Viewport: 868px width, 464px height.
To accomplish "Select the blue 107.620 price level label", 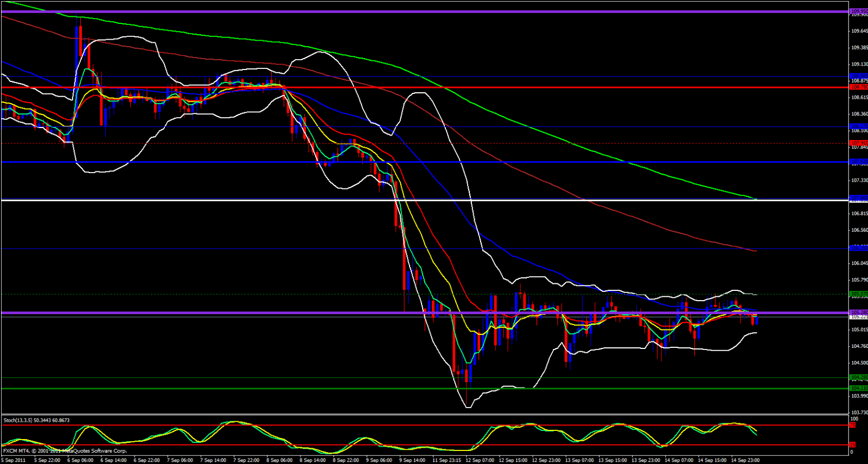I will point(858,162).
